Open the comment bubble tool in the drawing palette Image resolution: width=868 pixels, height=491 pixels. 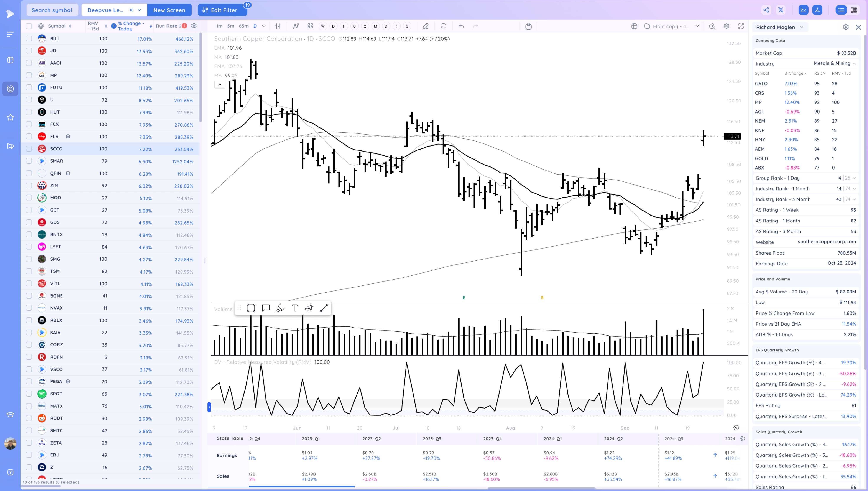(266, 308)
